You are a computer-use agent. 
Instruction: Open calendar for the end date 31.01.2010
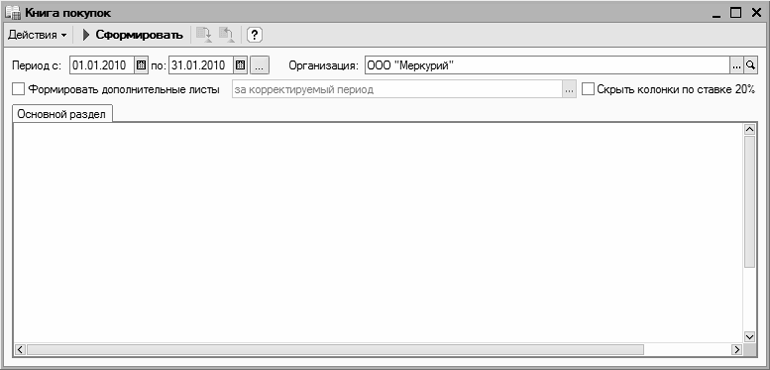click(241, 65)
